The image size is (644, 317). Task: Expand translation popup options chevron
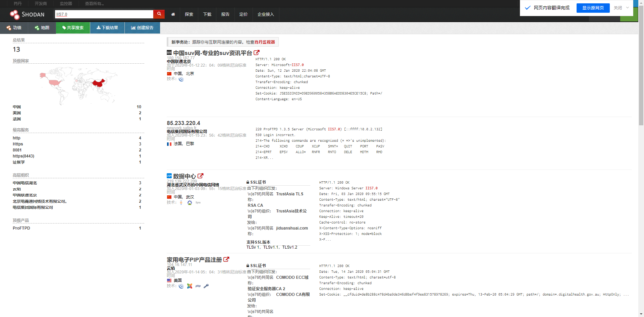pyautogui.click(x=628, y=8)
